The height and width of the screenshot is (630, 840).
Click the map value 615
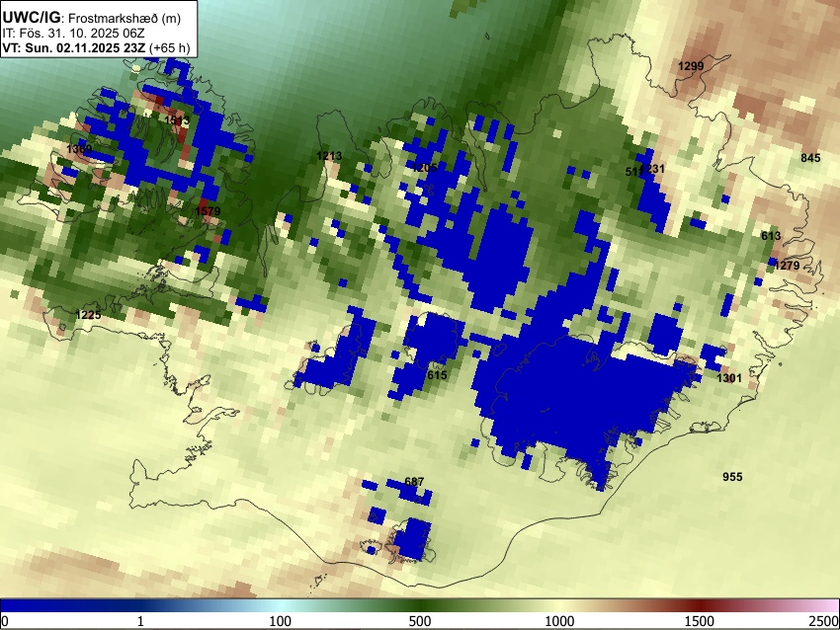[x=437, y=375]
